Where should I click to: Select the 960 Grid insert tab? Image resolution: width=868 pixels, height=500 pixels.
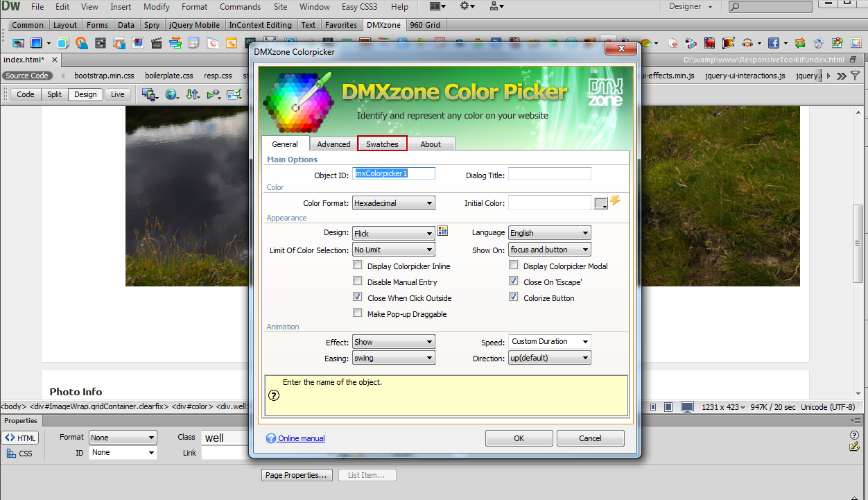click(x=425, y=25)
